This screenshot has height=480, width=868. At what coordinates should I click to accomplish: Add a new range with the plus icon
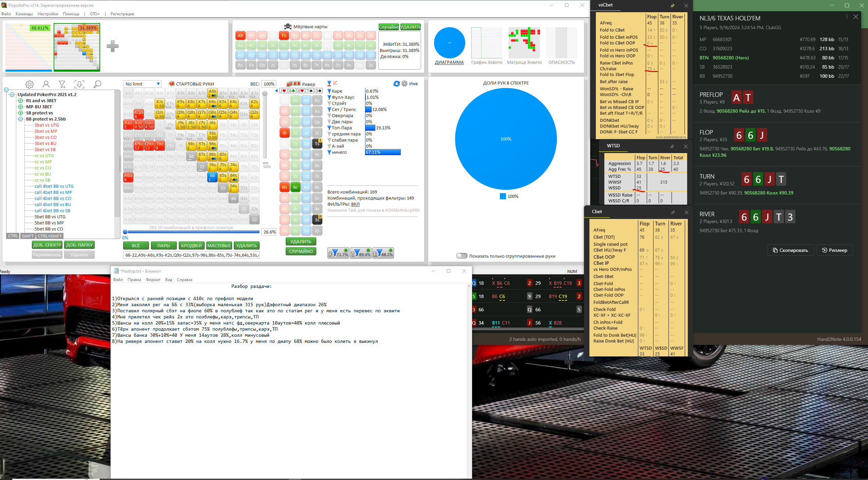click(113, 46)
